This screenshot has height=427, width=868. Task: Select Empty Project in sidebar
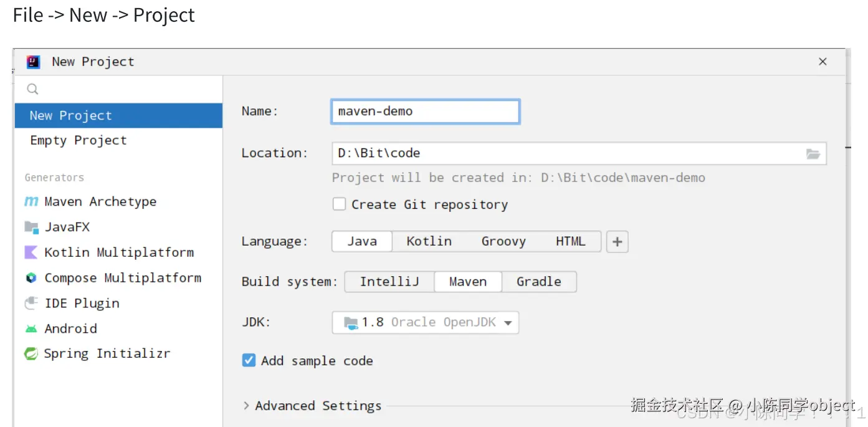click(79, 140)
